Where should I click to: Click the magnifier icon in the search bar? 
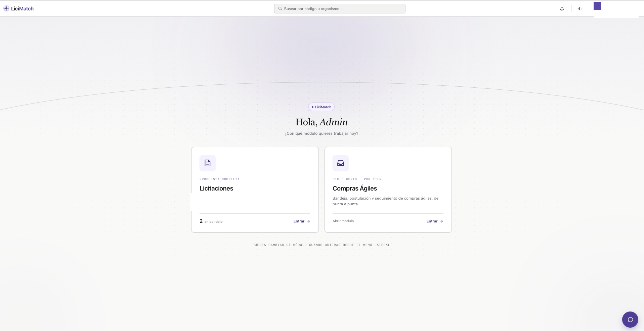tap(280, 9)
